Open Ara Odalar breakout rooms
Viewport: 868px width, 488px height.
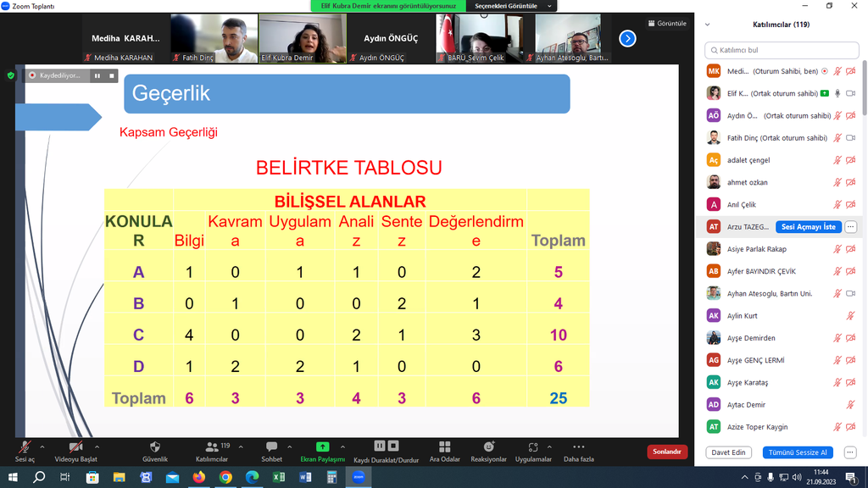pos(444,447)
